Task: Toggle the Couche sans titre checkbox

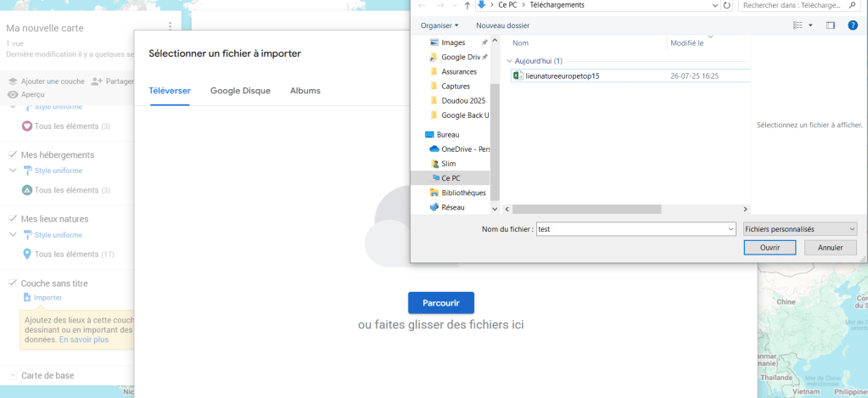Action: 13,283
